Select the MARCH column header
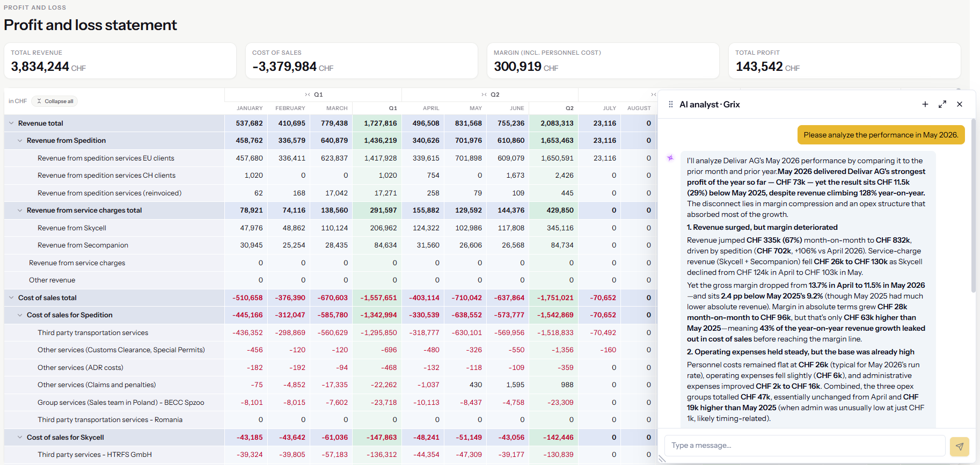 337,108
